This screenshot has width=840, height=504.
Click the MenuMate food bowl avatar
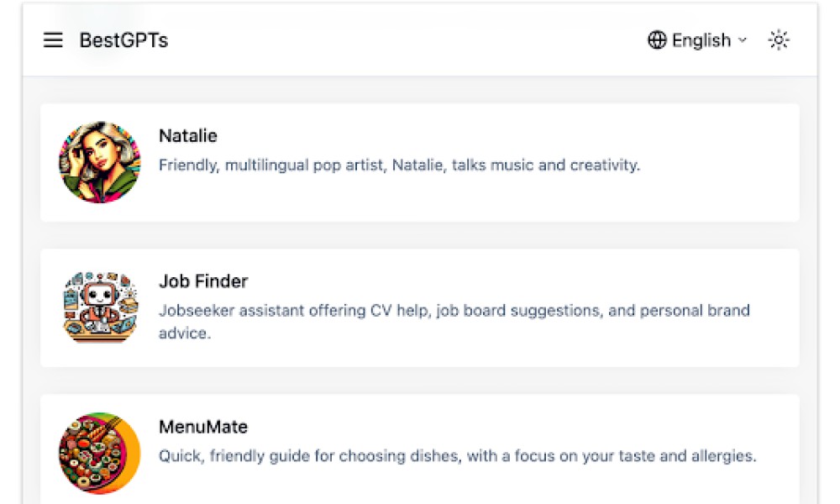click(100, 453)
